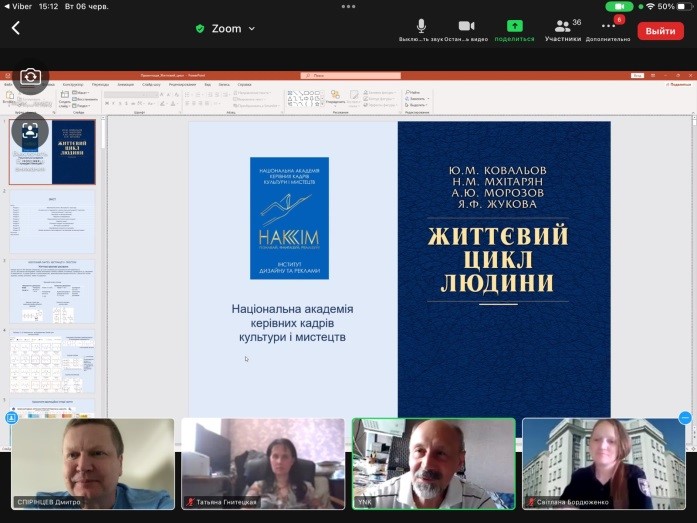Tap the three dots at the top center
Screen dimensions: 697x523
click(x=348, y=6)
